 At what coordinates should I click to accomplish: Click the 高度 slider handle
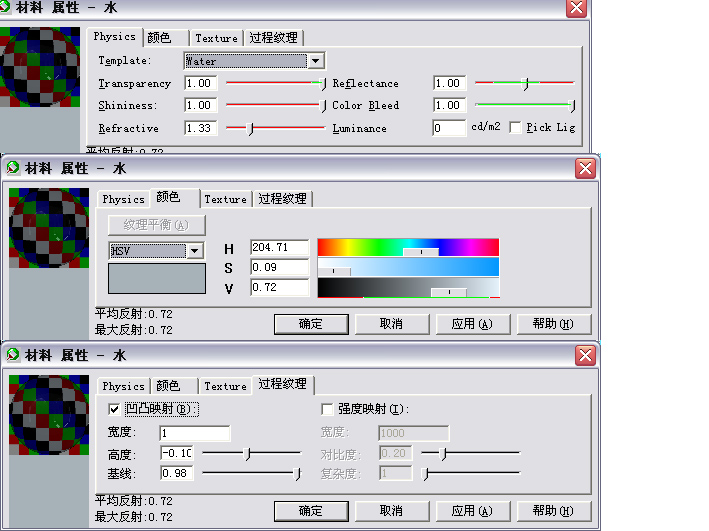coord(247,454)
